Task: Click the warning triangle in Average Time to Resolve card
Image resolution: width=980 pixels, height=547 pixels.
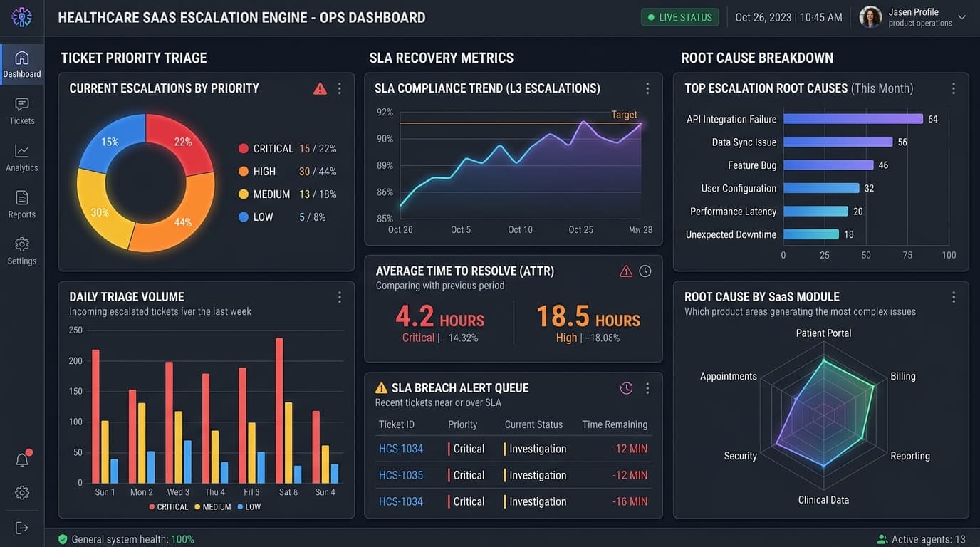Action: 626,271
